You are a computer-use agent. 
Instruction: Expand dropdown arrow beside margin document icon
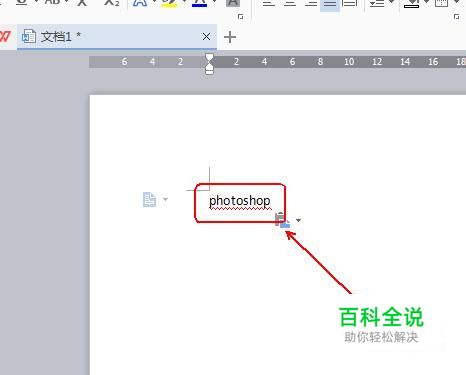165,199
